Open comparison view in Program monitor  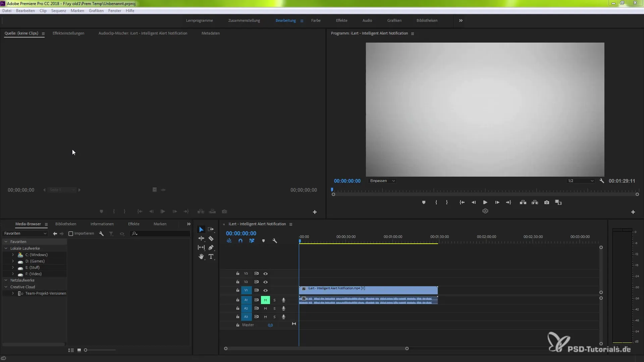(x=558, y=202)
